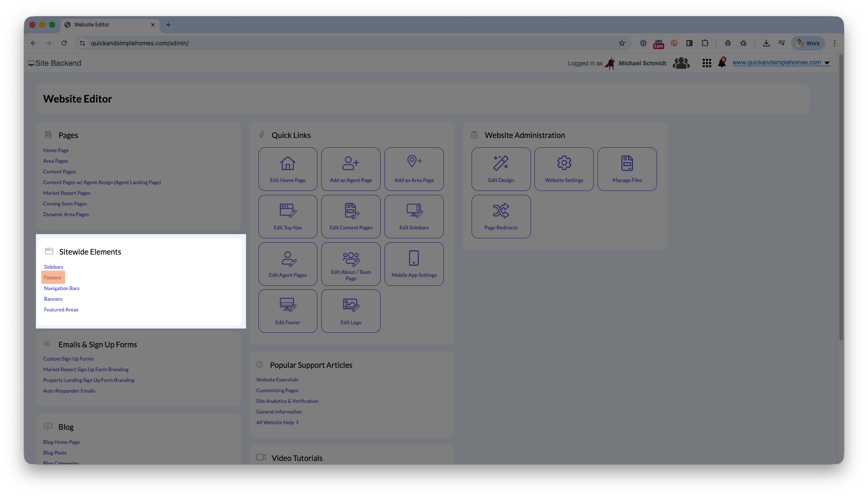
Task: Click the Footers link under Sitewide Elements
Action: [53, 278]
